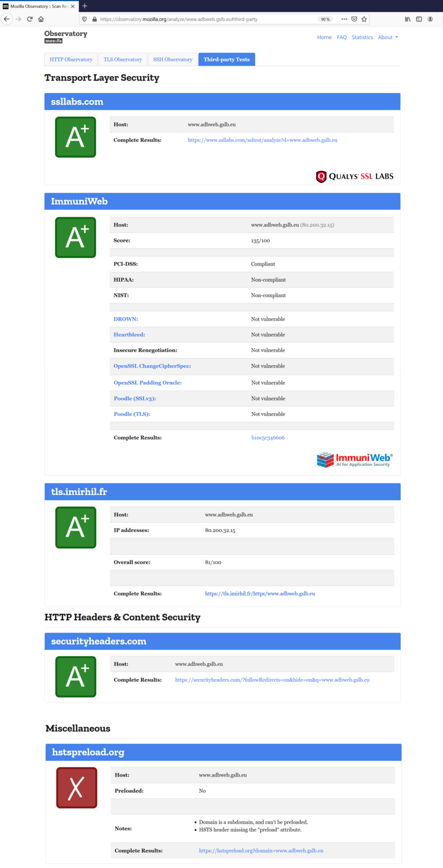Open the browser home page
Viewport: 443px width, 868px height.
pos(41,19)
